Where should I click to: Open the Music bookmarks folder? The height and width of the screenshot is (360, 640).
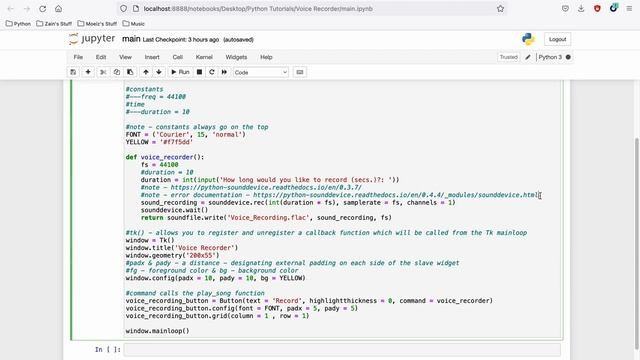coord(133,24)
